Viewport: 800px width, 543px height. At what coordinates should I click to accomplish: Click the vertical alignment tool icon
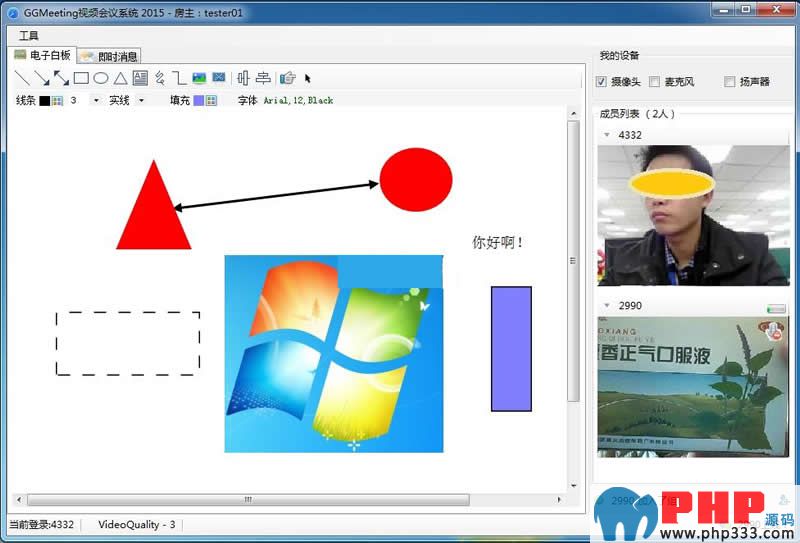(x=243, y=78)
